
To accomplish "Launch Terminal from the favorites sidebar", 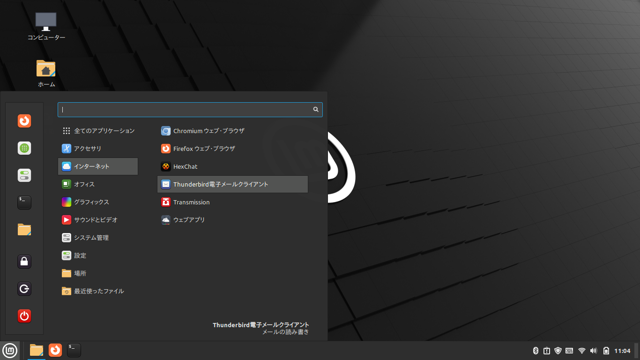I will 24,202.
